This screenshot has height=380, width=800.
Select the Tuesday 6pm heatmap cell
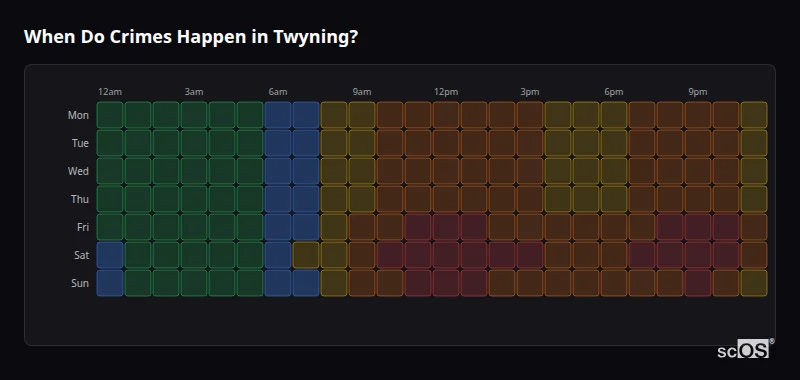coord(614,143)
